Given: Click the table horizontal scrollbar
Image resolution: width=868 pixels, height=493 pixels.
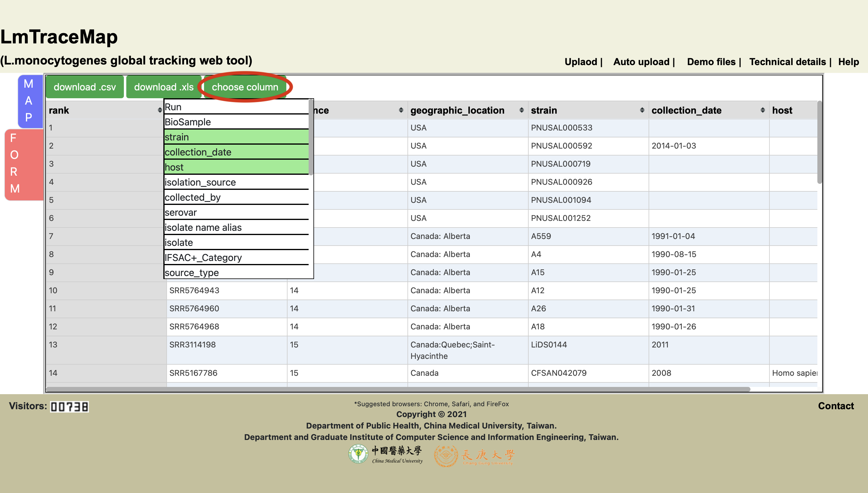Looking at the screenshot, I should point(398,389).
